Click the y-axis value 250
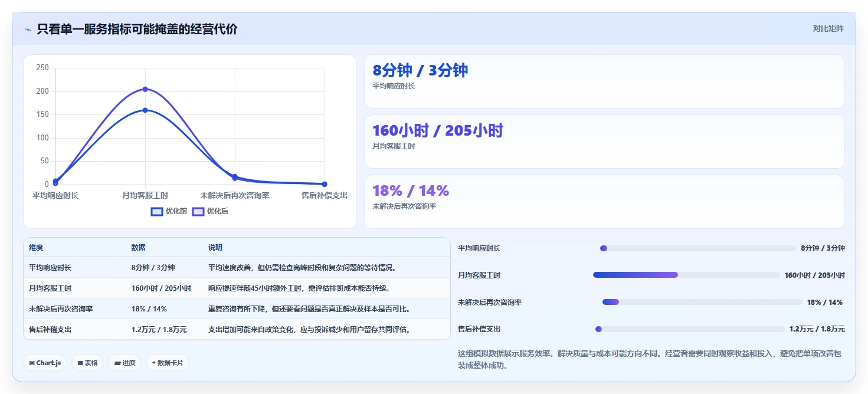 (x=42, y=68)
